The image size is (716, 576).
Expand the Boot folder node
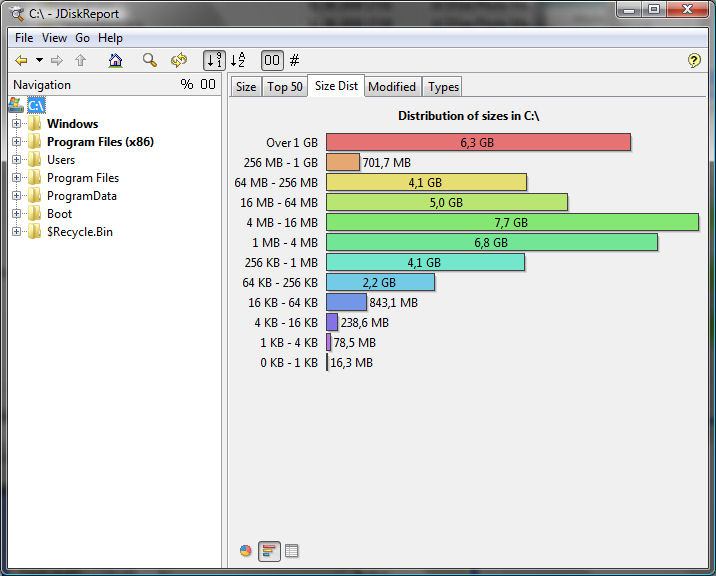coord(16,213)
